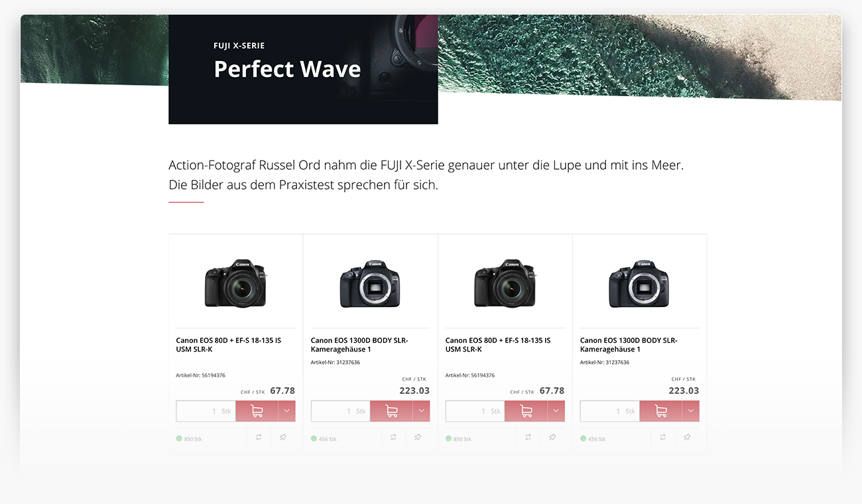Image resolution: width=862 pixels, height=504 pixels.
Task: Toggle pin on third product card
Action: (552, 438)
